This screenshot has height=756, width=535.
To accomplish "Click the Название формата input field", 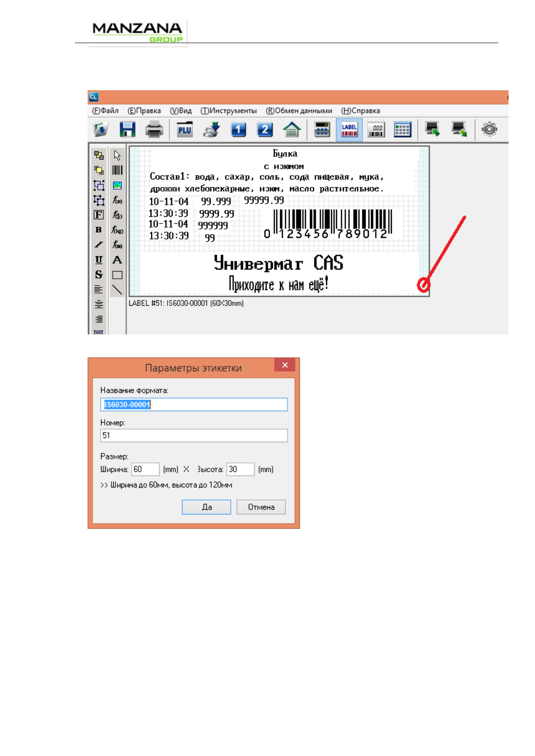I will coord(194,404).
